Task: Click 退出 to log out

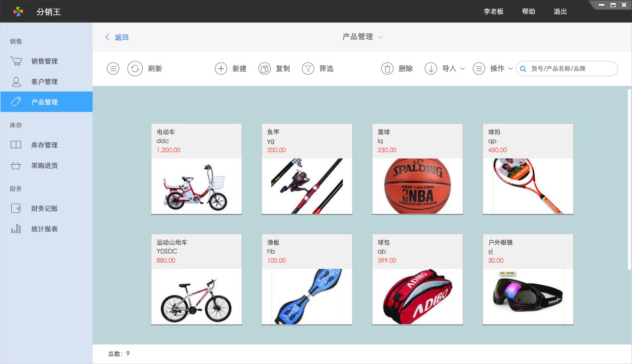Action: (x=560, y=11)
